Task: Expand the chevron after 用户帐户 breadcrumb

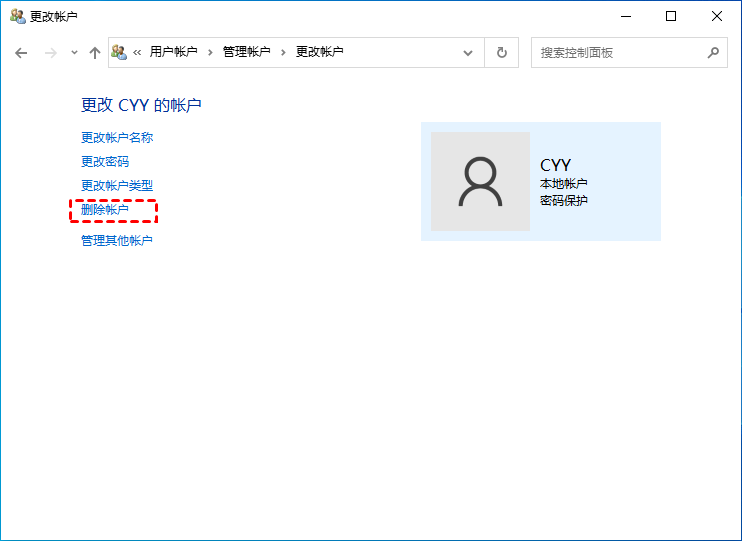Action: 210,52
